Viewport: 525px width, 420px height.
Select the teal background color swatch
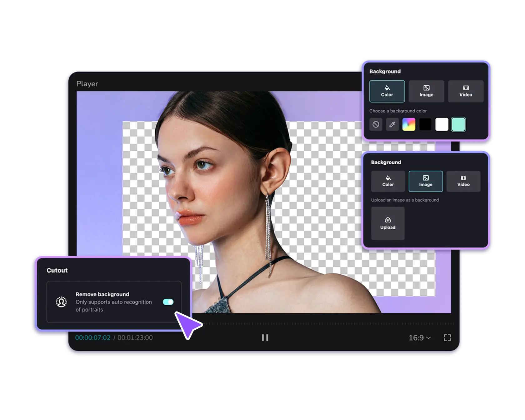point(458,124)
